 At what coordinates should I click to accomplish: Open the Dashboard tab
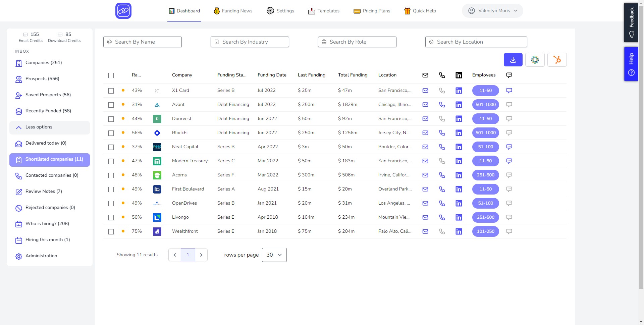tap(184, 11)
